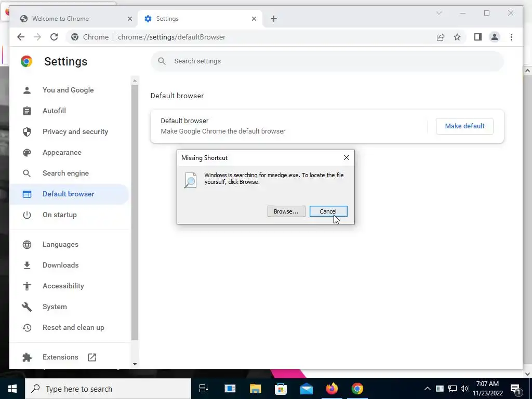Open a new tab with the plus icon
This screenshot has width=532, height=399.
coord(274,19)
